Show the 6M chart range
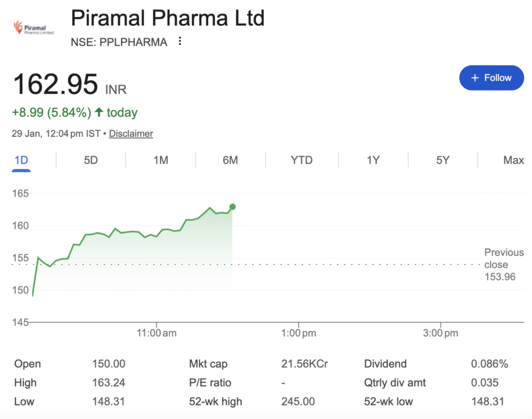The width and height of the screenshot is (532, 419). coord(230,160)
